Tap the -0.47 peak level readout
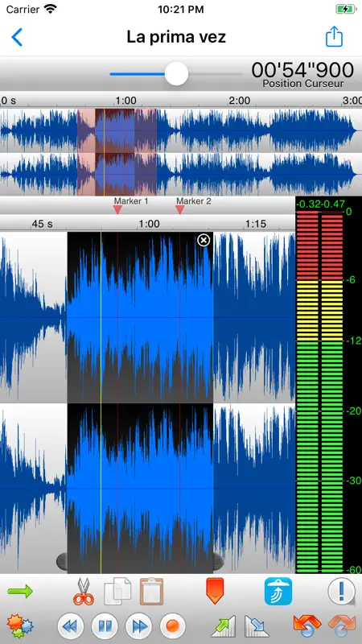Image resolution: width=362 pixels, height=644 pixels. coord(332,204)
